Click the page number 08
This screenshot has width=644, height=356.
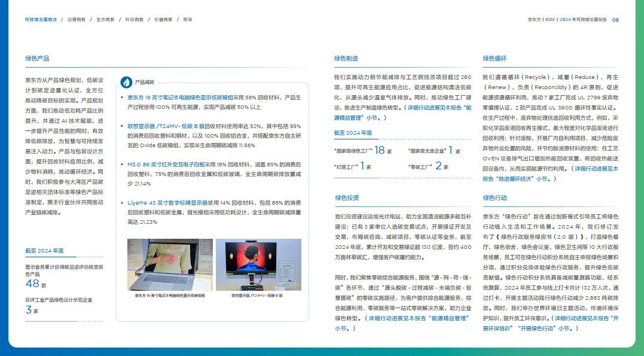click(x=615, y=20)
